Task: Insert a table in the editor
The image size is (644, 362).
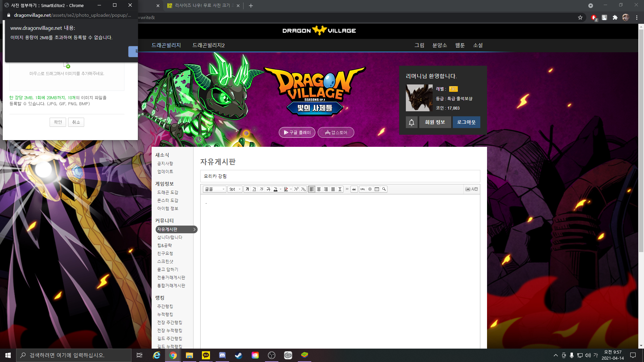Action: click(377, 189)
